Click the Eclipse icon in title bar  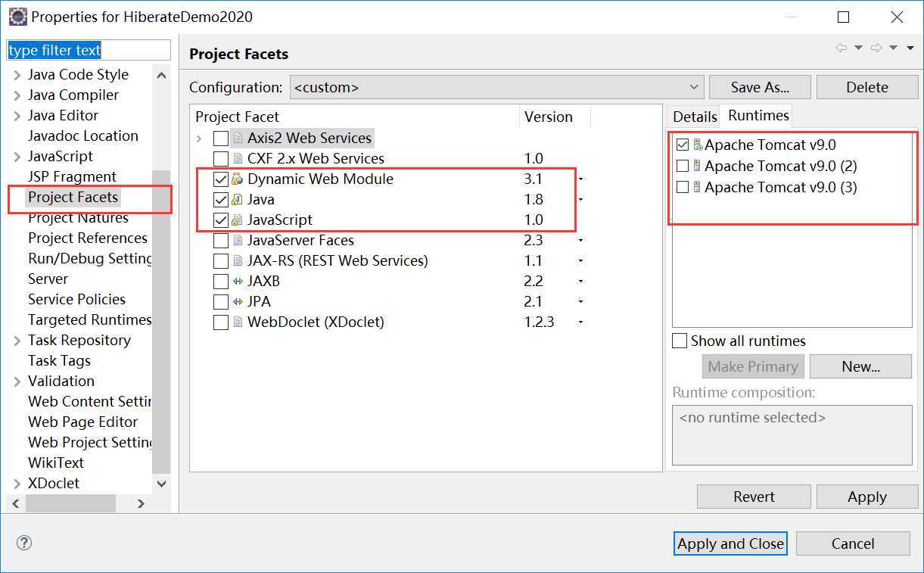(17, 16)
